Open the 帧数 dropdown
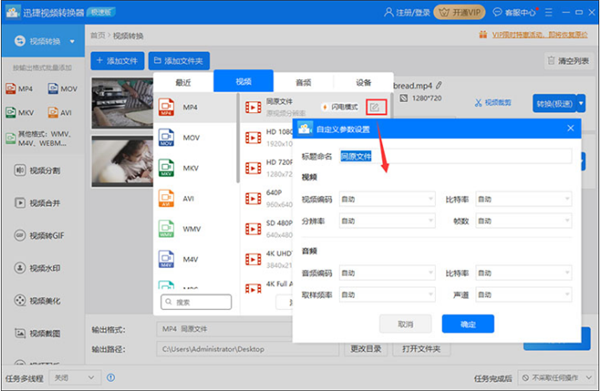This screenshot has width=600, height=391. [x=524, y=221]
